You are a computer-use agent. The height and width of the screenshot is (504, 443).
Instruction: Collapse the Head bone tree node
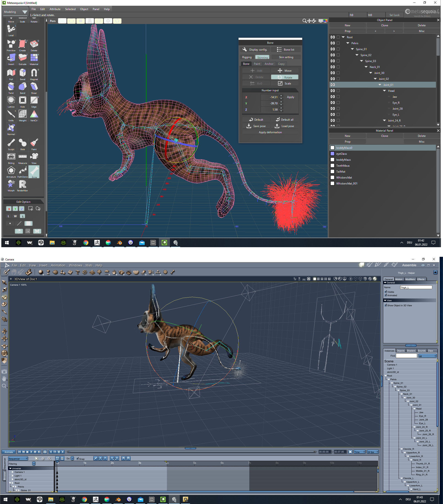tap(384, 91)
